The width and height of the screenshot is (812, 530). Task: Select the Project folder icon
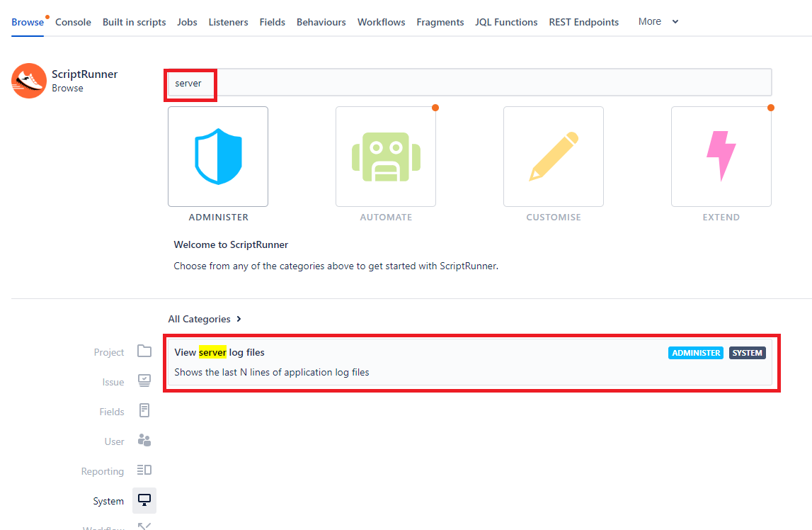click(x=144, y=351)
